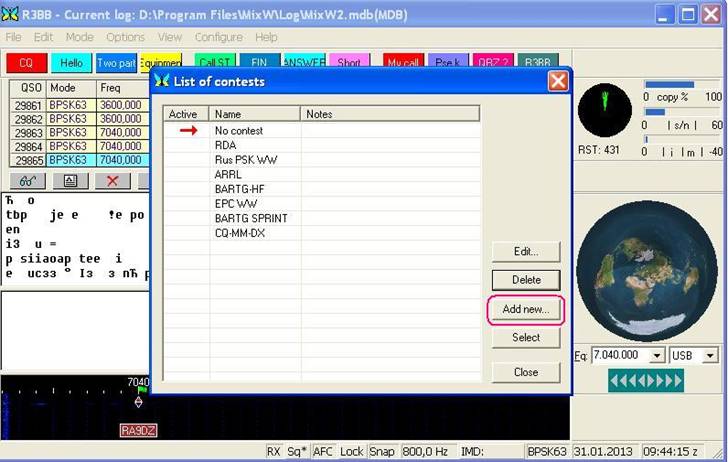Click the RA9DZ callsign marker in waterfall

pyautogui.click(x=138, y=430)
